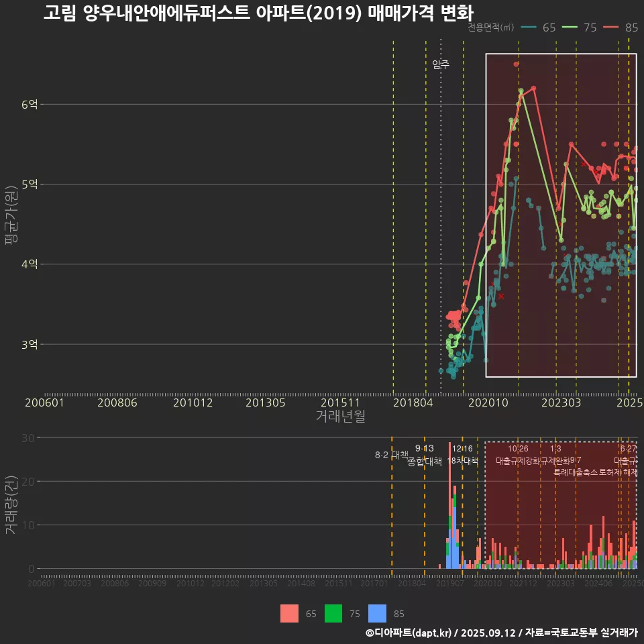This screenshot has height=644, width=644.
Task: Click '201907' on the volume chart x-axis
Action: tap(449, 583)
